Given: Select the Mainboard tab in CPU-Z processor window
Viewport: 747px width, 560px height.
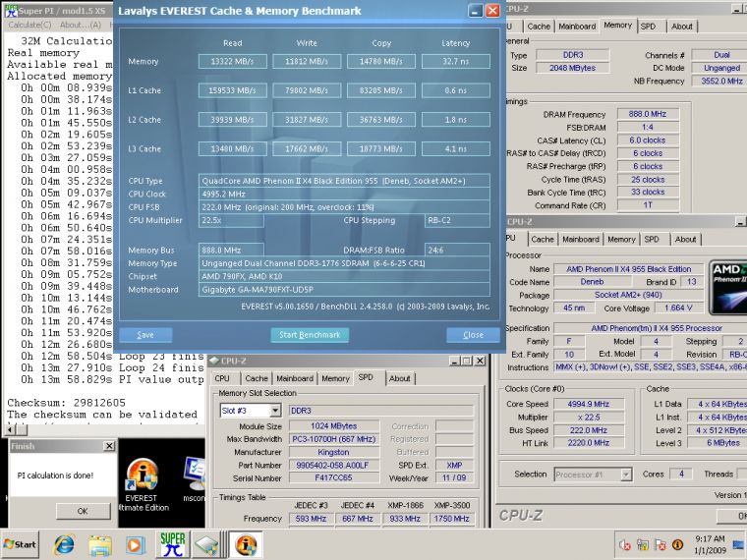Looking at the screenshot, I should tap(580, 239).
